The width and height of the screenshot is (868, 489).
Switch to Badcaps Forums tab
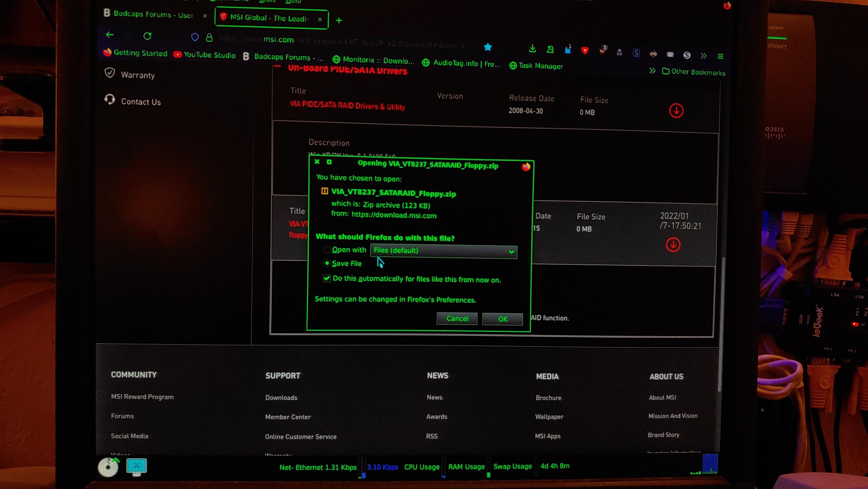coord(153,14)
